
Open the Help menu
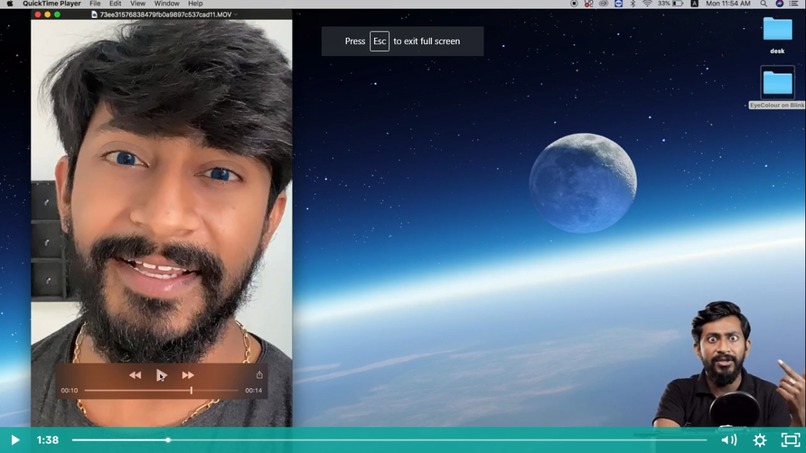point(195,4)
